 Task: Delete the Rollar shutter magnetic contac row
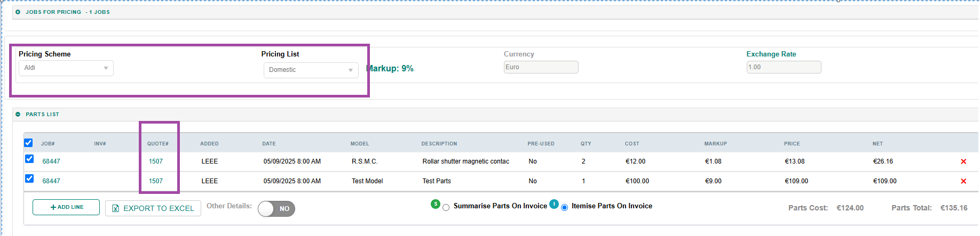coord(963,161)
